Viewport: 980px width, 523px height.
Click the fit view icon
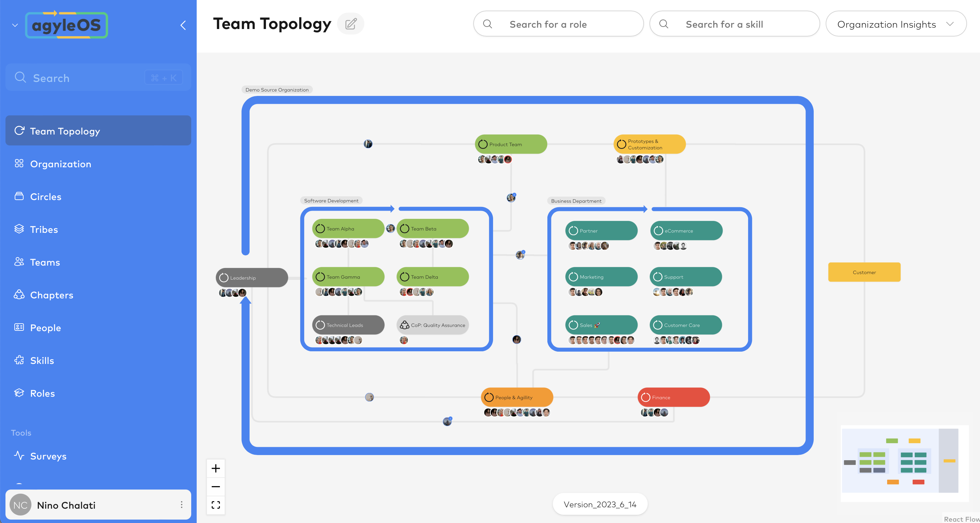click(216, 505)
